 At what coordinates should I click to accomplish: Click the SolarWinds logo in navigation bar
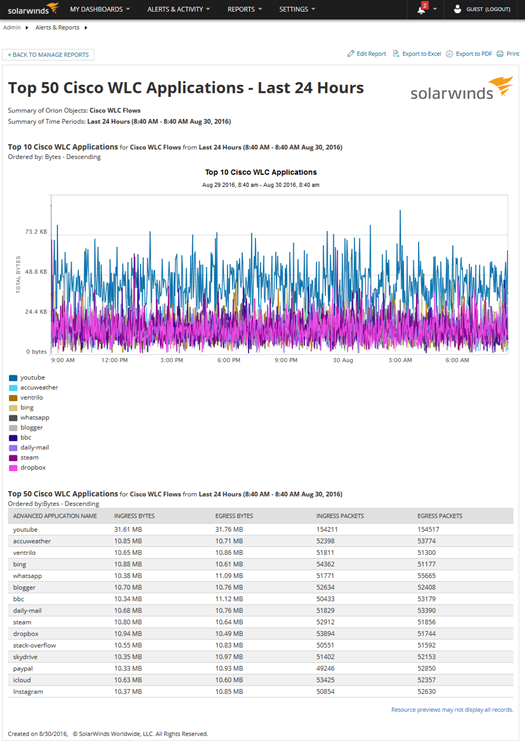[x=33, y=9]
